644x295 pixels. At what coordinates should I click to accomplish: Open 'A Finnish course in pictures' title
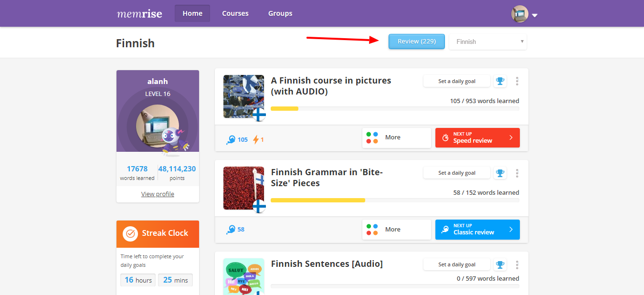[x=331, y=86]
